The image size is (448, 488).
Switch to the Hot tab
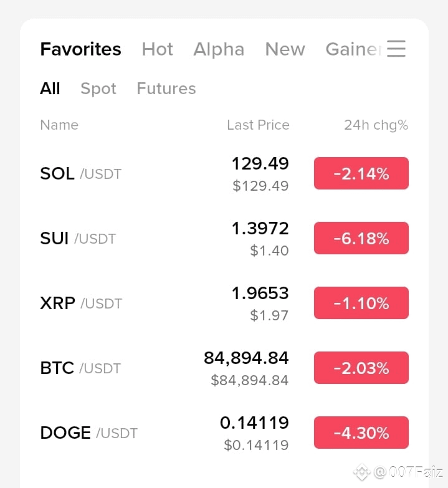(158, 49)
